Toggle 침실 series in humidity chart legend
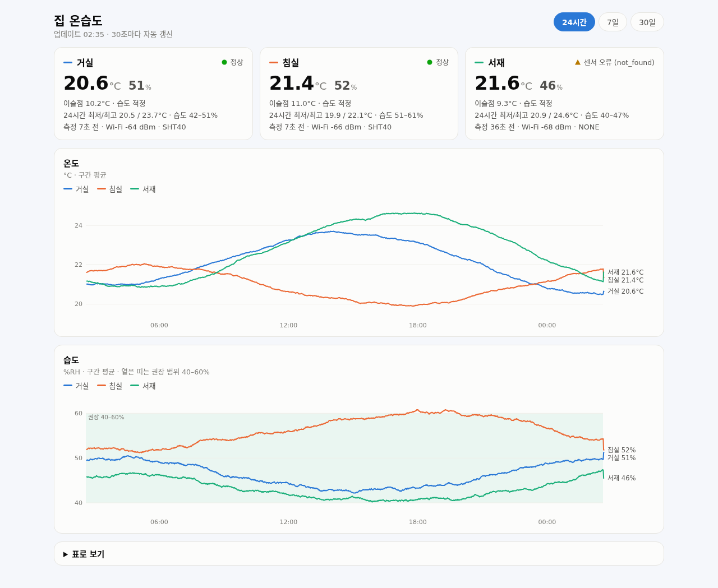Viewport: 718px width, 588px height. (110, 386)
